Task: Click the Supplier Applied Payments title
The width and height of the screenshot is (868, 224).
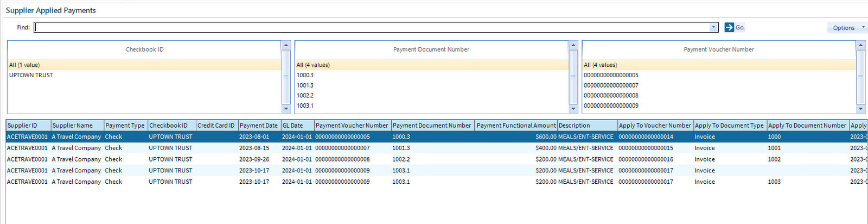Action: pos(51,10)
